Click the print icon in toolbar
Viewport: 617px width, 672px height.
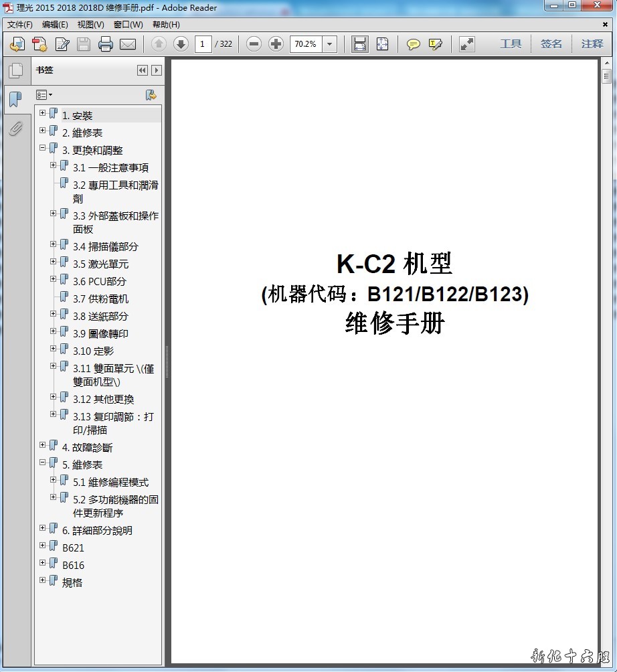(106, 44)
